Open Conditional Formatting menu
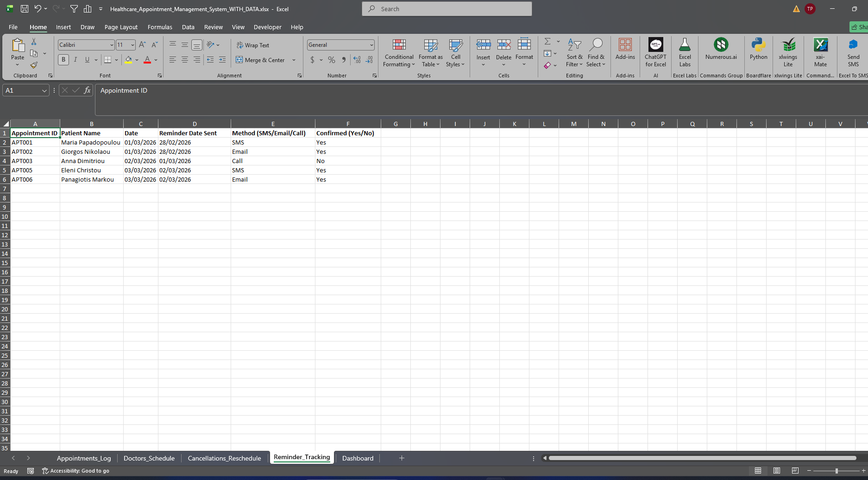Viewport: 868px width, 480px height. [399, 53]
